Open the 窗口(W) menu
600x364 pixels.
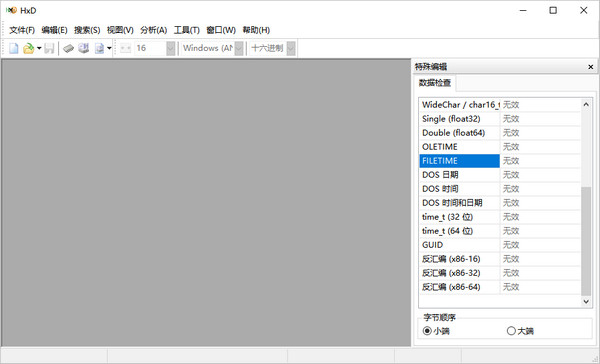(x=221, y=30)
